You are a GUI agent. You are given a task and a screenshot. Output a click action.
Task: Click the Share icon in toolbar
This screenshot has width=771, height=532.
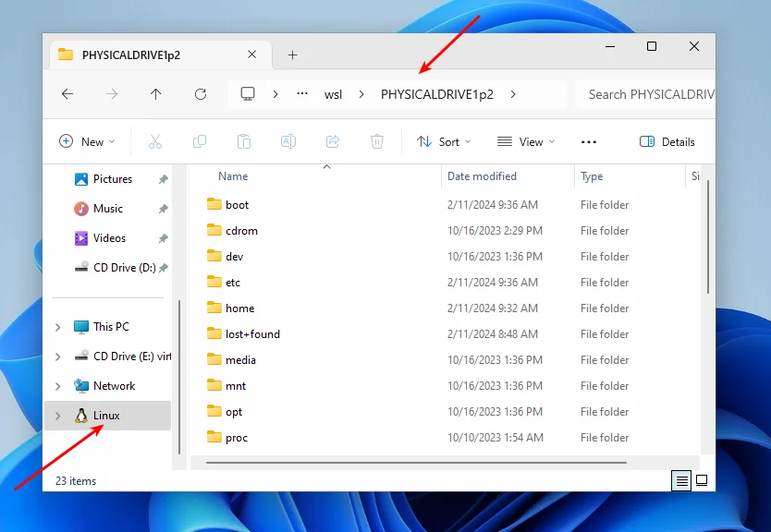pyautogui.click(x=333, y=141)
